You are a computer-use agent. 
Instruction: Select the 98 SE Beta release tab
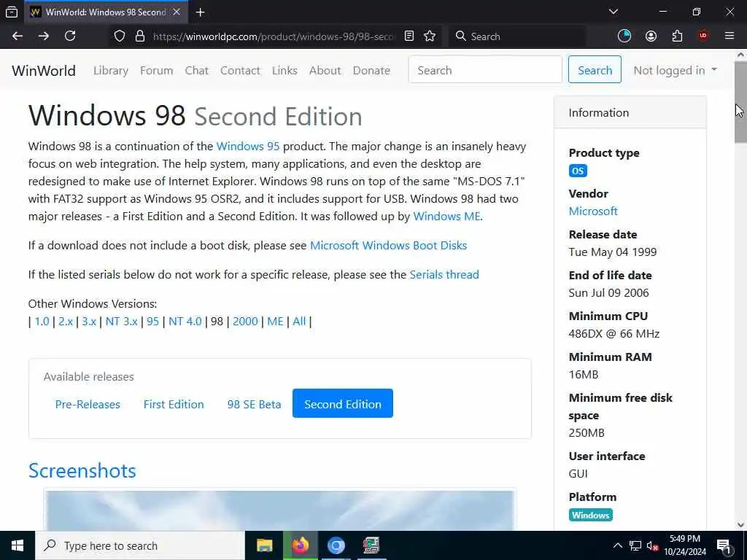coord(254,404)
